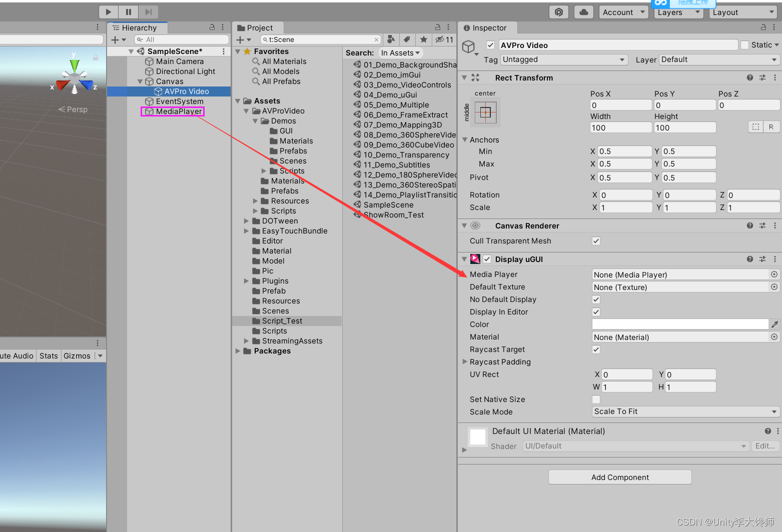The image size is (782, 532).
Task: Select ShowRoom_Test scene asset
Action: point(393,215)
